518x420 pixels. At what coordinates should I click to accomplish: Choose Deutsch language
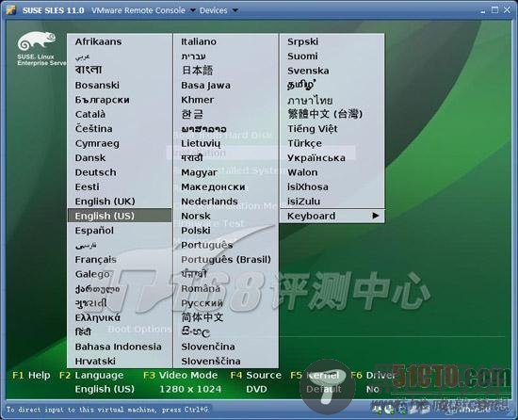(95, 172)
